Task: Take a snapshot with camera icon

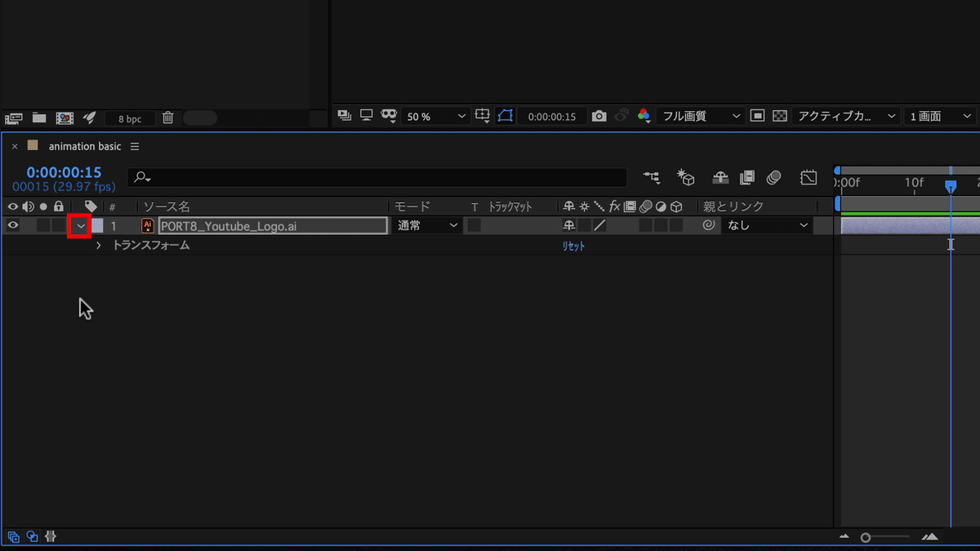Action: pyautogui.click(x=599, y=117)
